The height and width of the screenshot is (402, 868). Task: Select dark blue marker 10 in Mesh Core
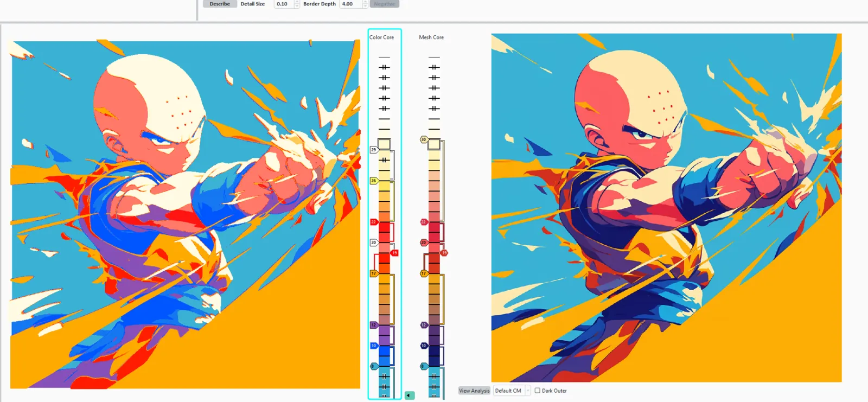pos(424,346)
